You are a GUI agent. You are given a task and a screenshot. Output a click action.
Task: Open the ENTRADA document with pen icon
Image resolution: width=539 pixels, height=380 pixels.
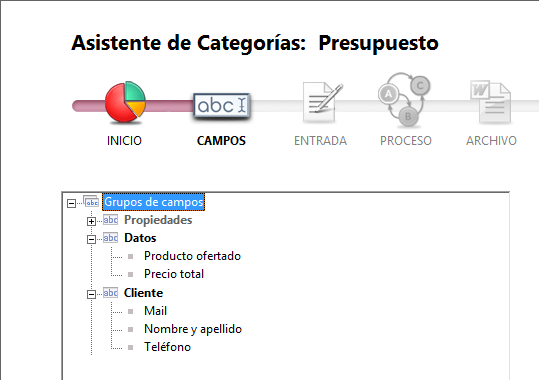pos(322,102)
